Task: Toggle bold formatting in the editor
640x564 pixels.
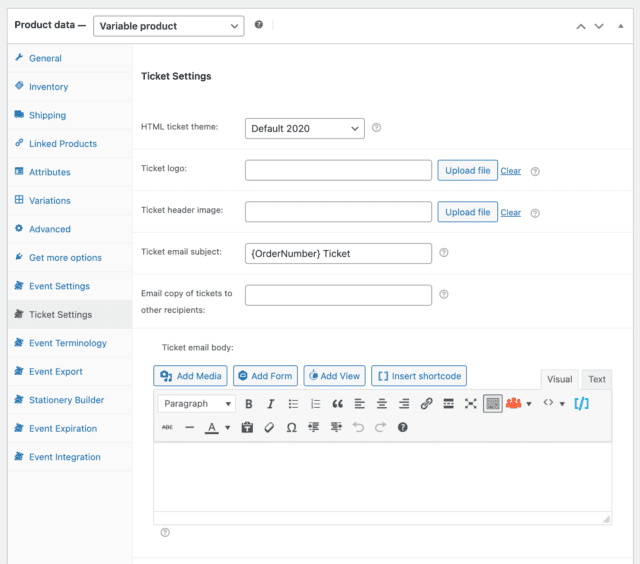Action: tap(248, 404)
